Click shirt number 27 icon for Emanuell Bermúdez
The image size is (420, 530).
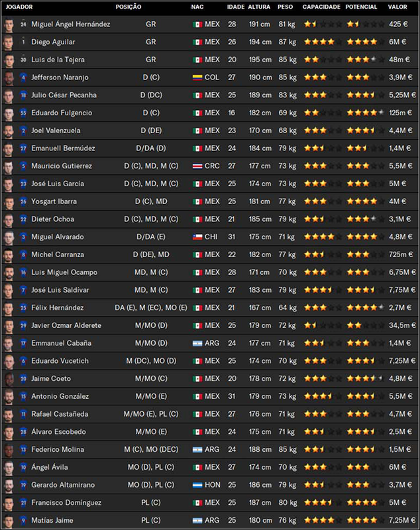click(x=23, y=148)
